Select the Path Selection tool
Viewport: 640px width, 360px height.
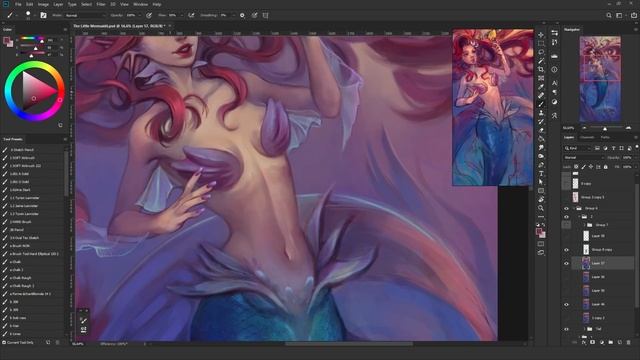(541, 182)
